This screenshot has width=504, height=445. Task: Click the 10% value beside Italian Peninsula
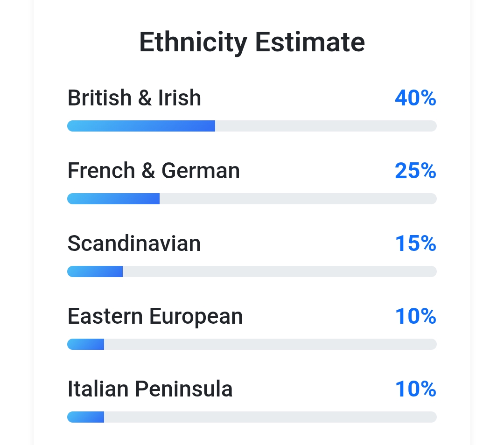point(415,389)
